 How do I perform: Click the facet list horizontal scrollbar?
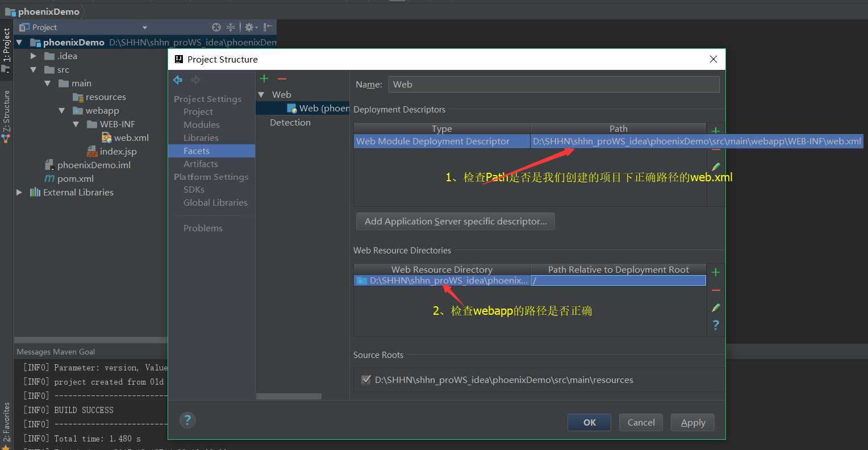coord(289,396)
